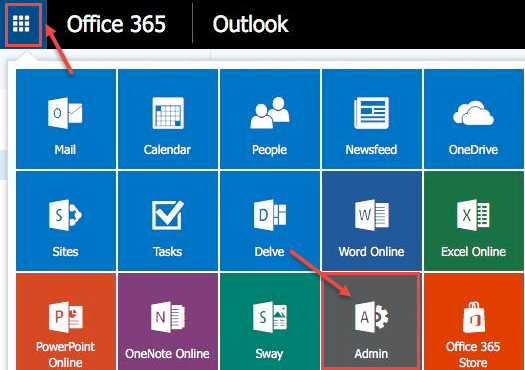Open Excel Online tile
525x370 pixels.
(x=474, y=221)
